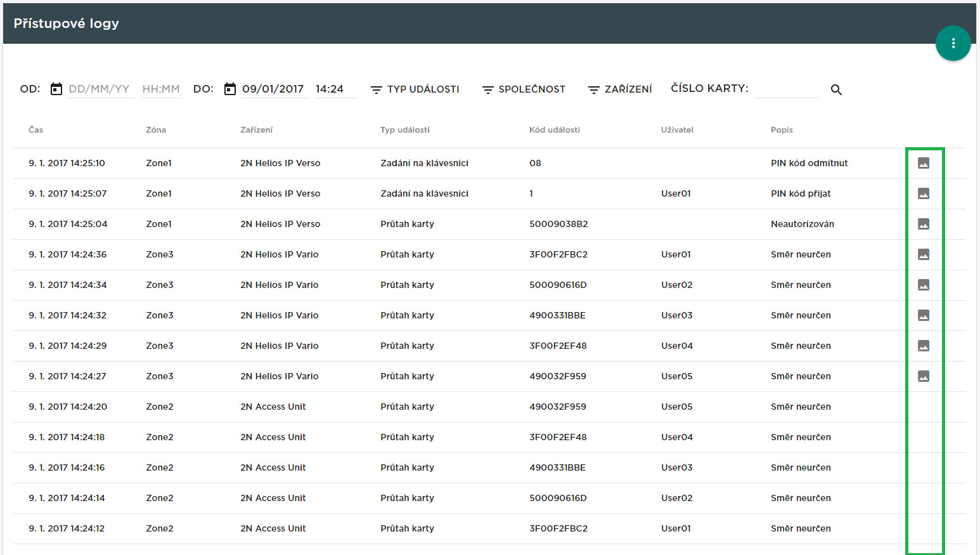View snapshot image for 14:24:36 row
The width and height of the screenshot is (980, 555).
(924, 254)
